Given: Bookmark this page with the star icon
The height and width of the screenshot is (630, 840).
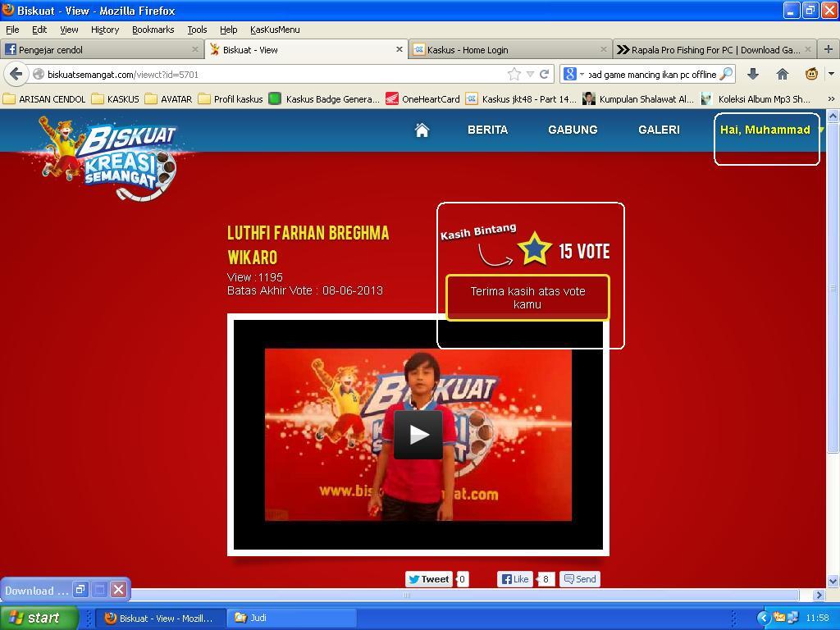Looking at the screenshot, I should tap(514, 74).
